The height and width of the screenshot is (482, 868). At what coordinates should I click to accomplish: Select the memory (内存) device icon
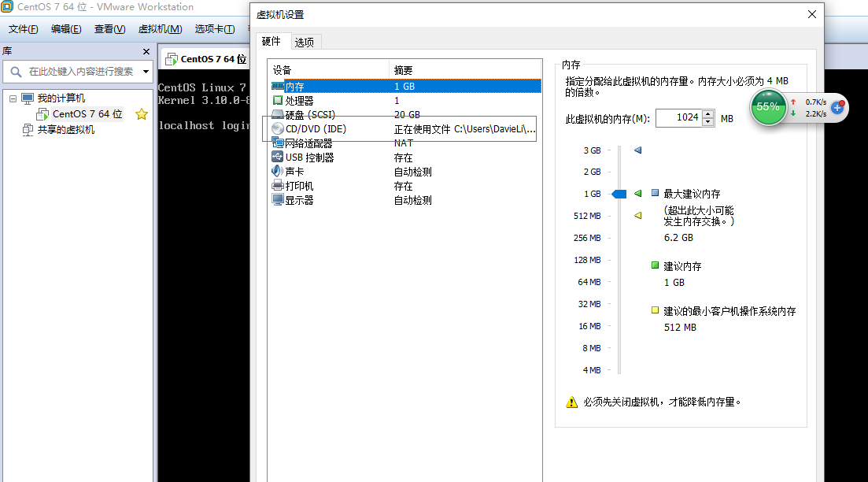point(277,87)
